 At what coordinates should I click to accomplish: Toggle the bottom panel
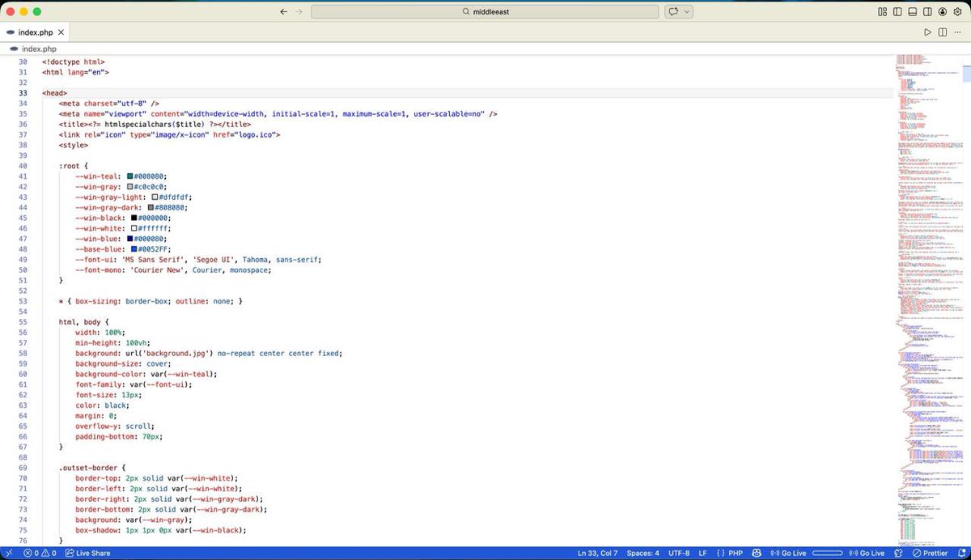click(913, 12)
